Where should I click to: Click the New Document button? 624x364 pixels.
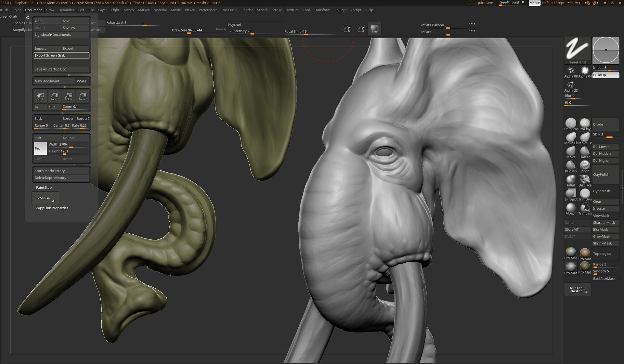(53, 81)
